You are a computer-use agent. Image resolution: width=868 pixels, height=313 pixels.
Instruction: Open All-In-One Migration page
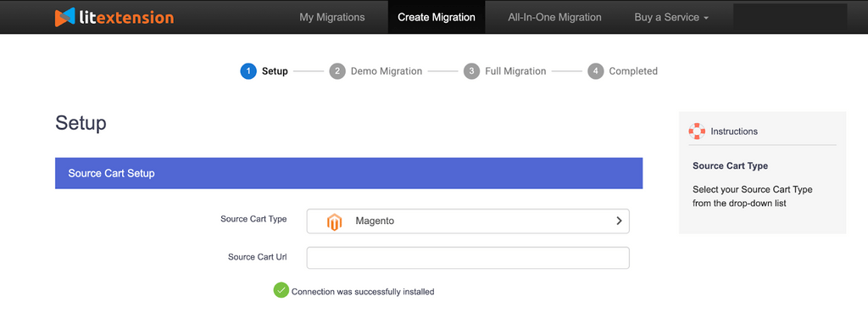(x=554, y=17)
